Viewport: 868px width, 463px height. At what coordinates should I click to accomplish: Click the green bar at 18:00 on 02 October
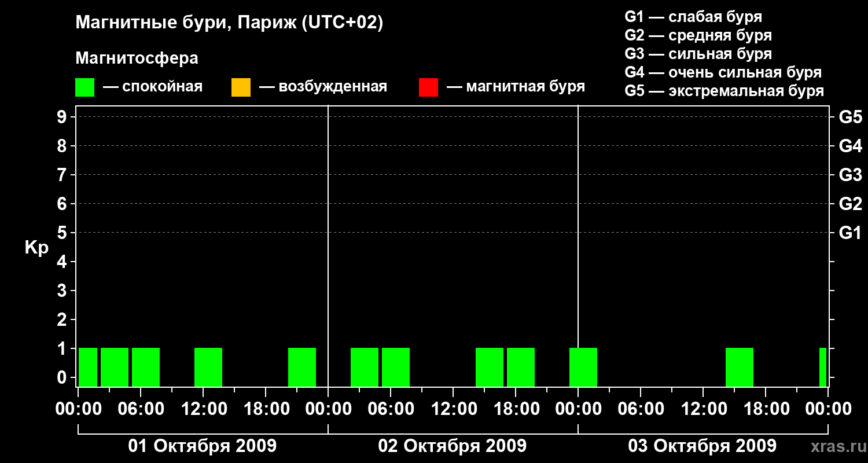[x=521, y=367]
